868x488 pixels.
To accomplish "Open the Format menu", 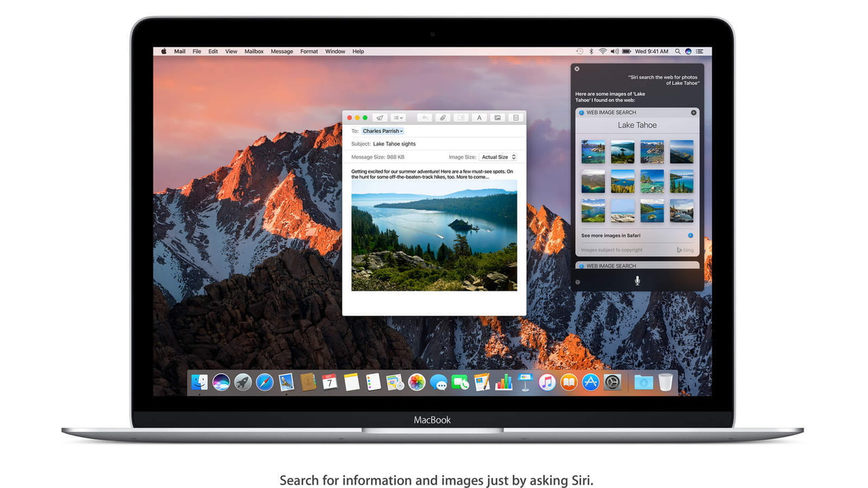I will pos(309,52).
